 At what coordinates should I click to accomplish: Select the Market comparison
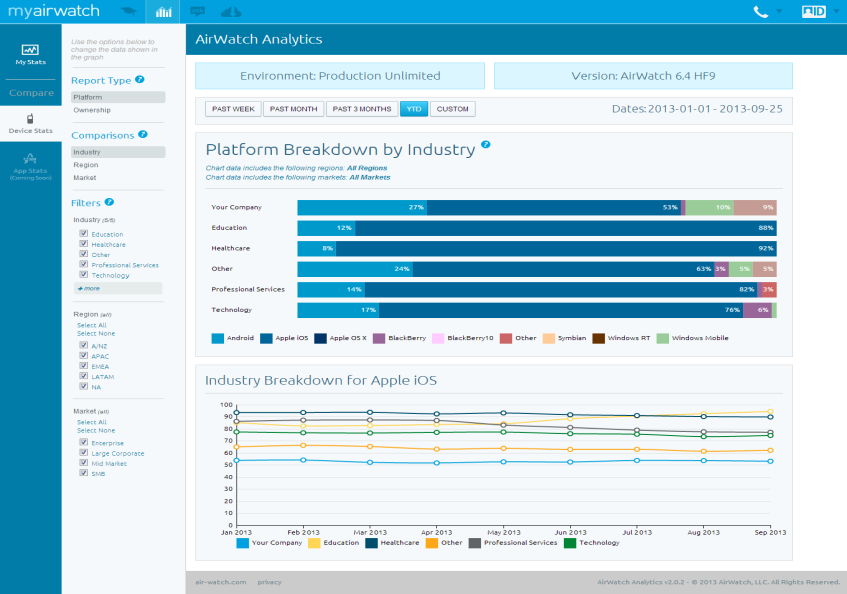pyautogui.click(x=85, y=178)
